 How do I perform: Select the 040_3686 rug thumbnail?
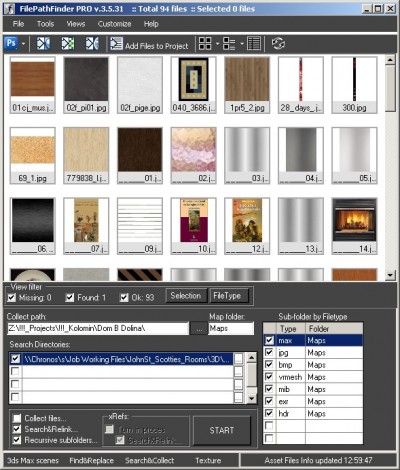[x=194, y=85]
